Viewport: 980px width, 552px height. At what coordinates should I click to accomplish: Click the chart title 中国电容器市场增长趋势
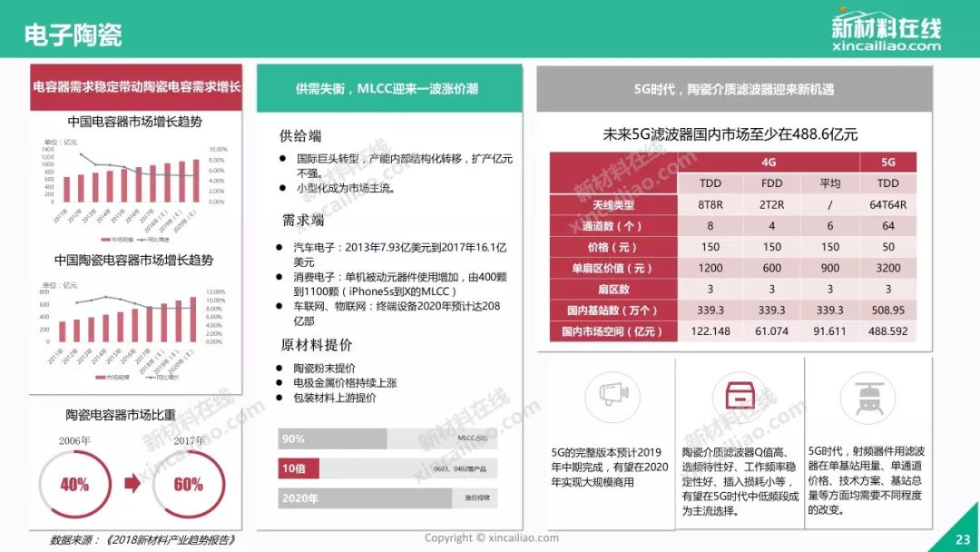click(135, 122)
